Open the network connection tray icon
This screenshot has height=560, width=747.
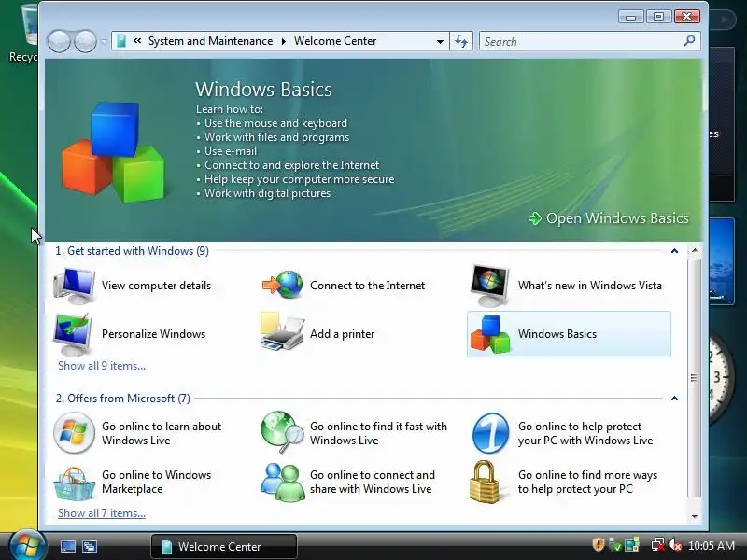(658, 545)
